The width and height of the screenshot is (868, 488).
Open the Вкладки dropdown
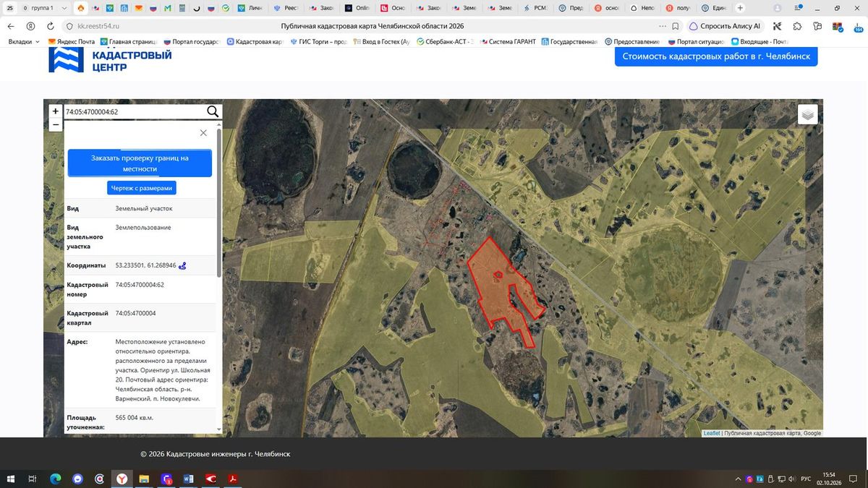coord(24,42)
